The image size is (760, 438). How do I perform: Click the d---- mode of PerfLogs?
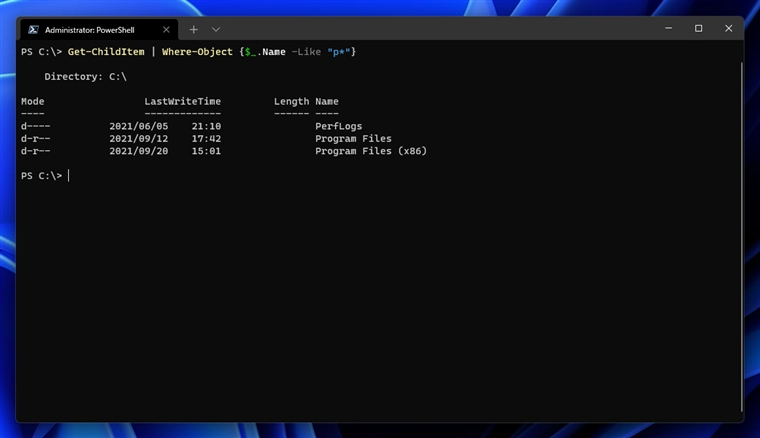pos(35,126)
